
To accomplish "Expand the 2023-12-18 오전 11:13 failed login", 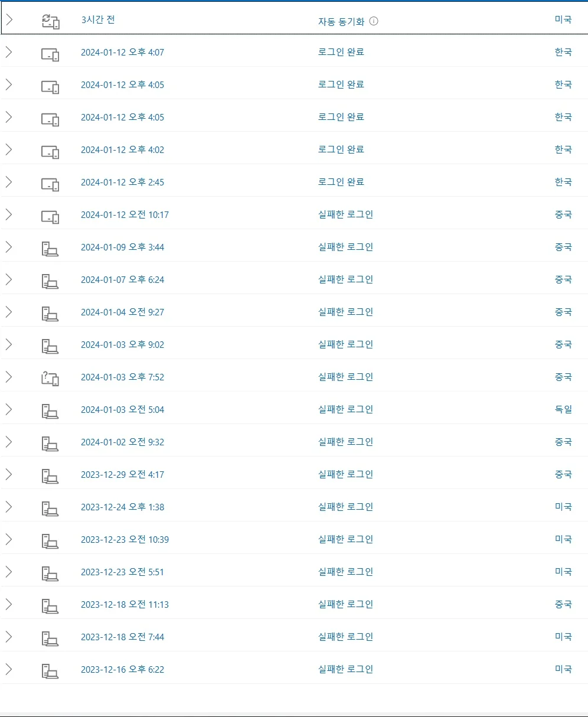I will pyautogui.click(x=9, y=604).
